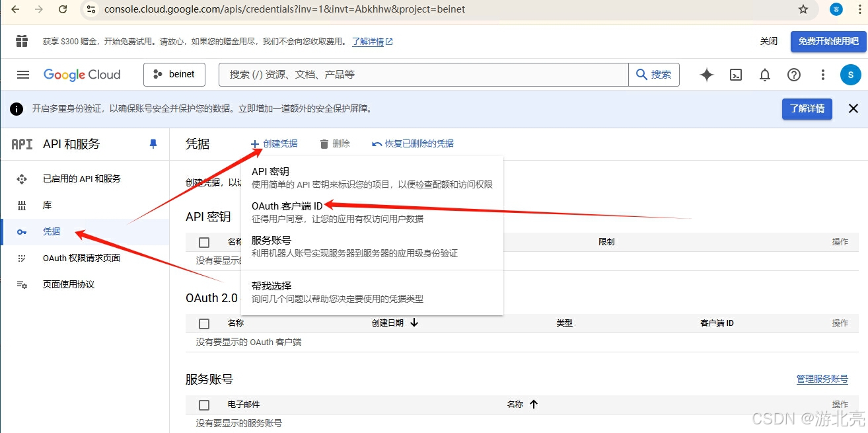Open the three-dot settings menu
868x433 pixels.
(823, 75)
